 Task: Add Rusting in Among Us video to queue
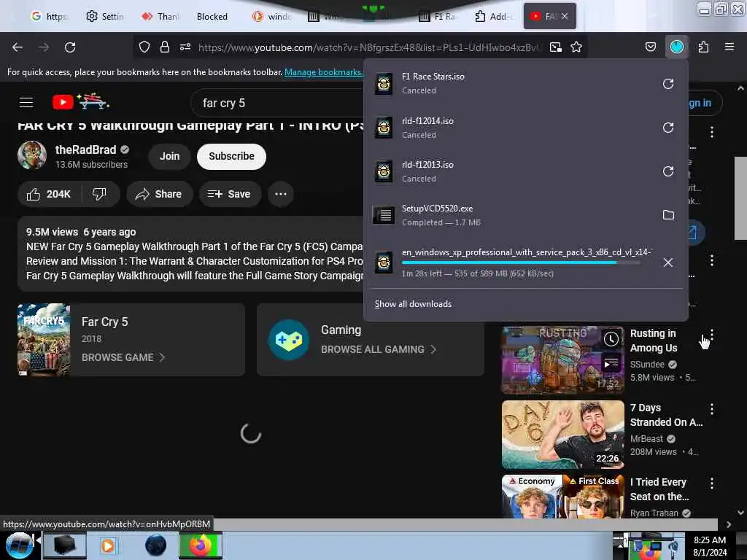tap(611, 364)
